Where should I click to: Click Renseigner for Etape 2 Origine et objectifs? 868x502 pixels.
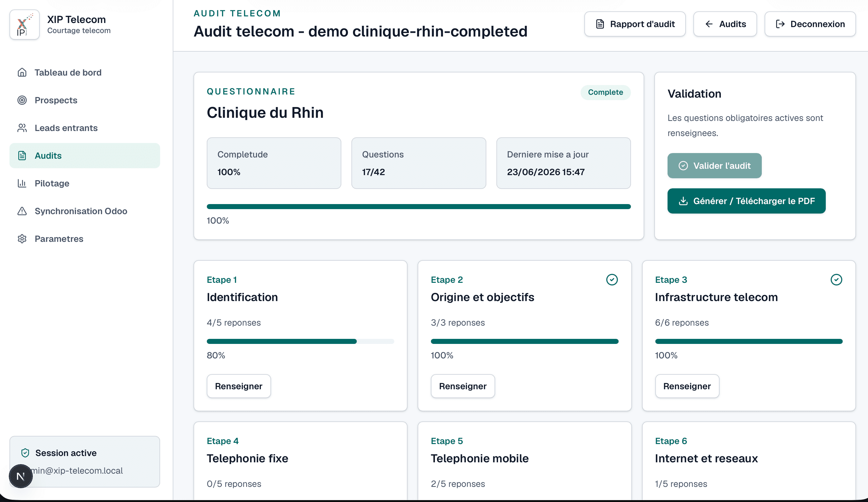463,386
